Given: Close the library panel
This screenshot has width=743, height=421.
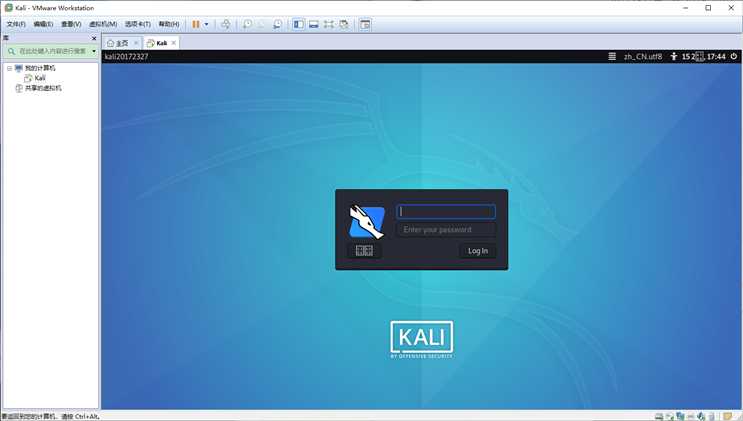Looking at the screenshot, I should point(94,38).
